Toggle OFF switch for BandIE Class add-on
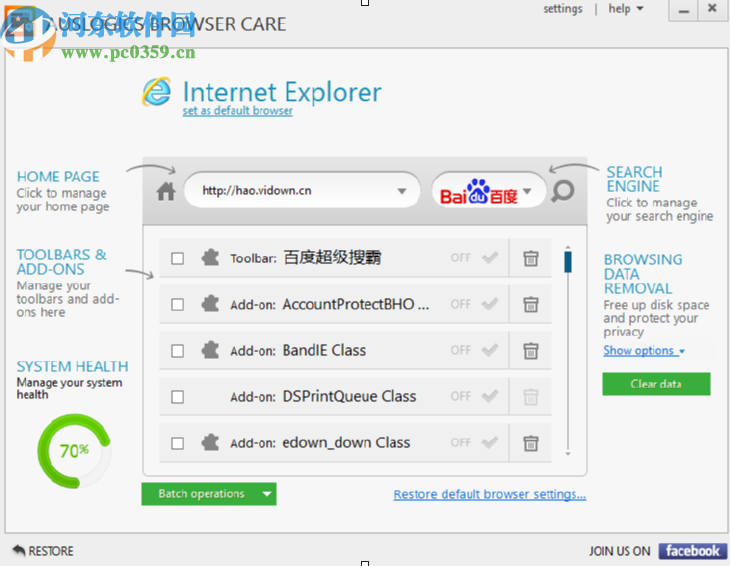 [474, 350]
